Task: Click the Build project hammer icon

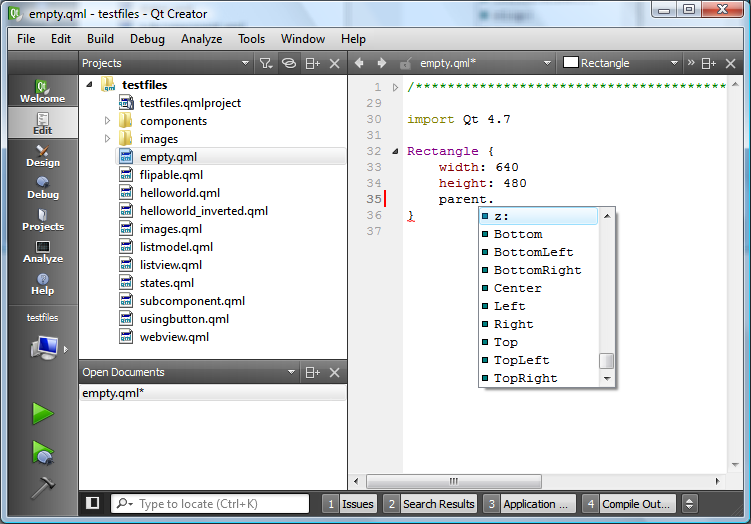Action: click(42, 488)
